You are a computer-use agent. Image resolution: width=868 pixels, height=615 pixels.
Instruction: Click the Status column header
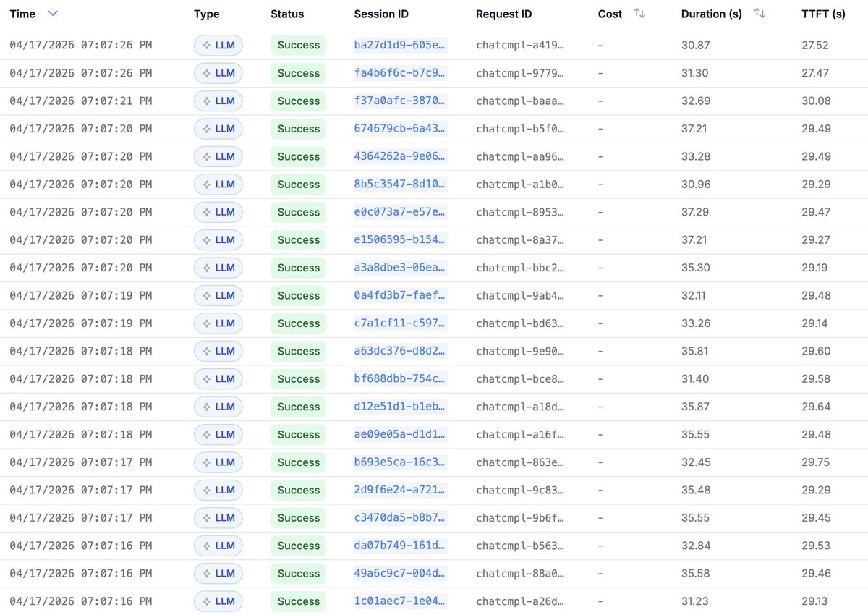287,14
